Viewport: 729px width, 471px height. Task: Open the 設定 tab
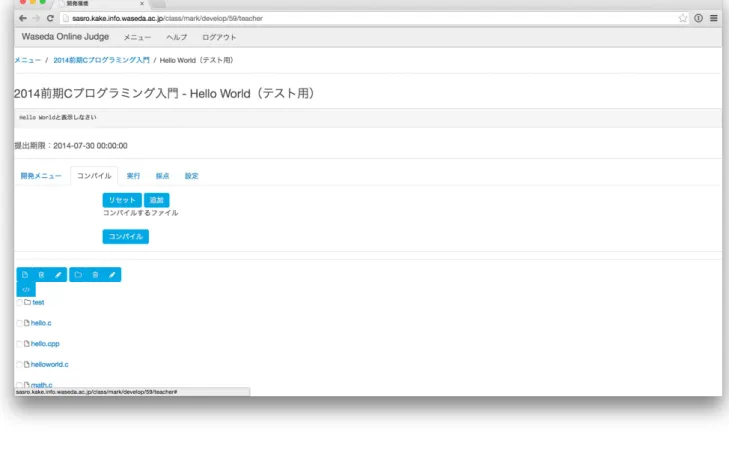(192, 176)
